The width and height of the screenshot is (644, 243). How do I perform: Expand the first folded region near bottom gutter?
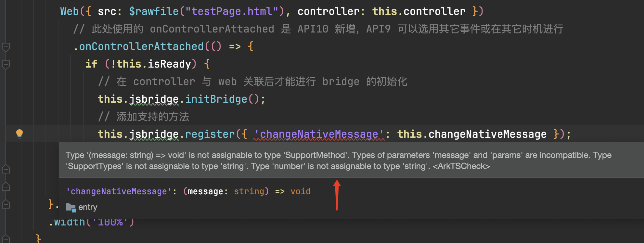5,169
